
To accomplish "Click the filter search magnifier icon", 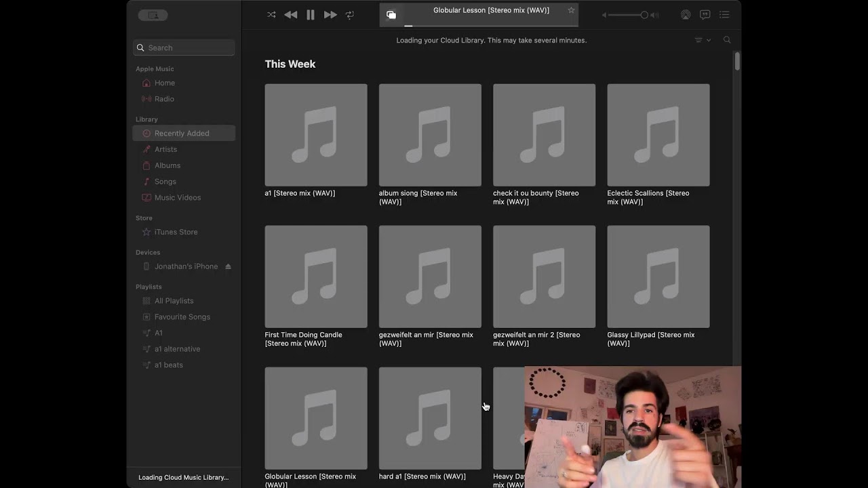I will point(727,40).
